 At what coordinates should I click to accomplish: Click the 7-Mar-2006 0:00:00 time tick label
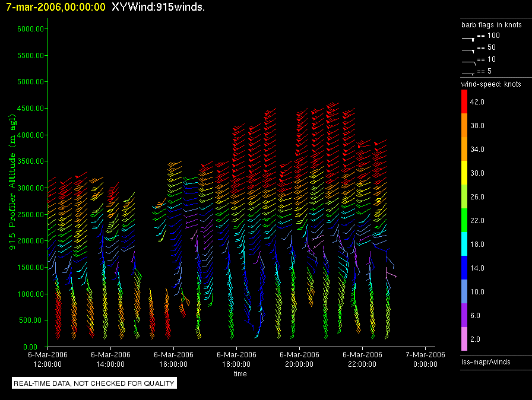pos(425,359)
